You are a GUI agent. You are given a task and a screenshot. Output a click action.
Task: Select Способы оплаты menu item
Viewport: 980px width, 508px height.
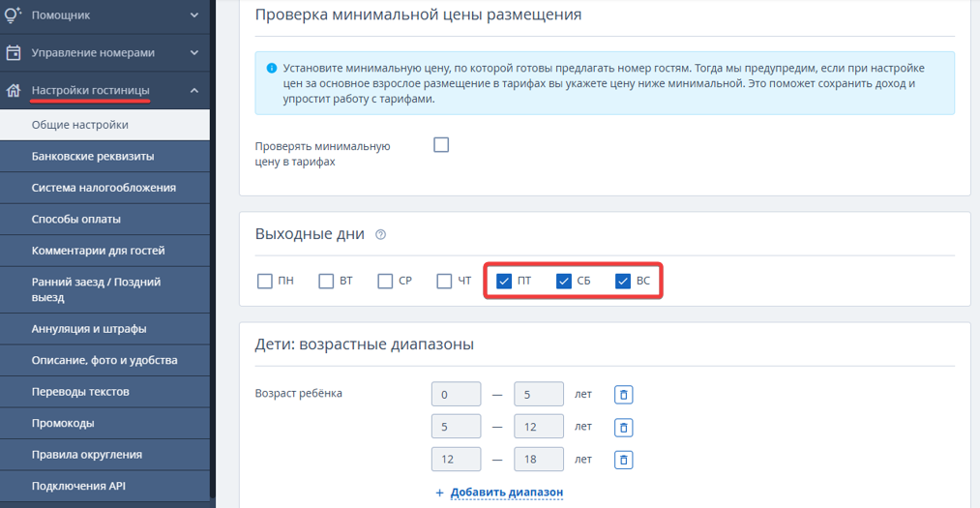pos(105,220)
